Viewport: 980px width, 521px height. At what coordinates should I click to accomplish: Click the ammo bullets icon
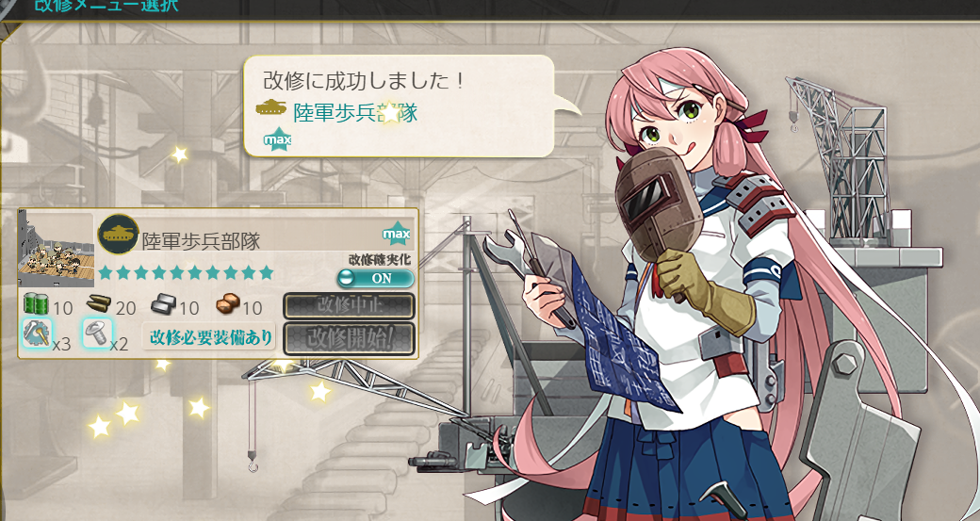[98, 305]
